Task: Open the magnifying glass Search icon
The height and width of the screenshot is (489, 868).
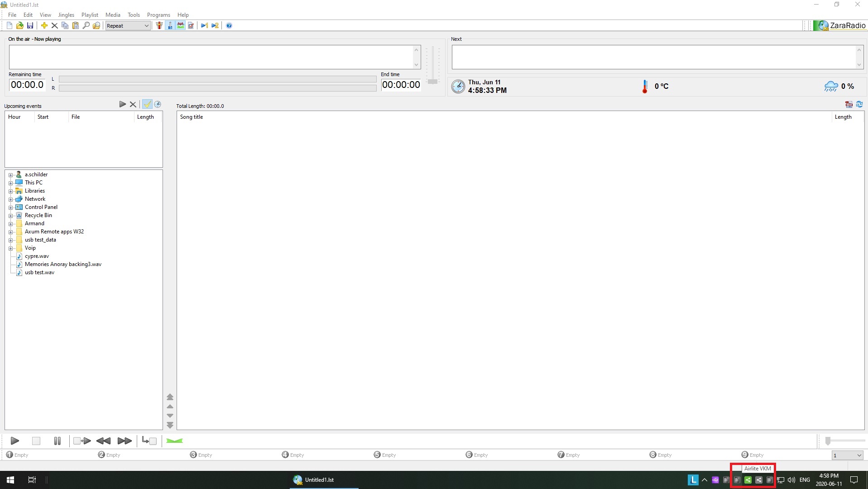Action: click(86, 26)
